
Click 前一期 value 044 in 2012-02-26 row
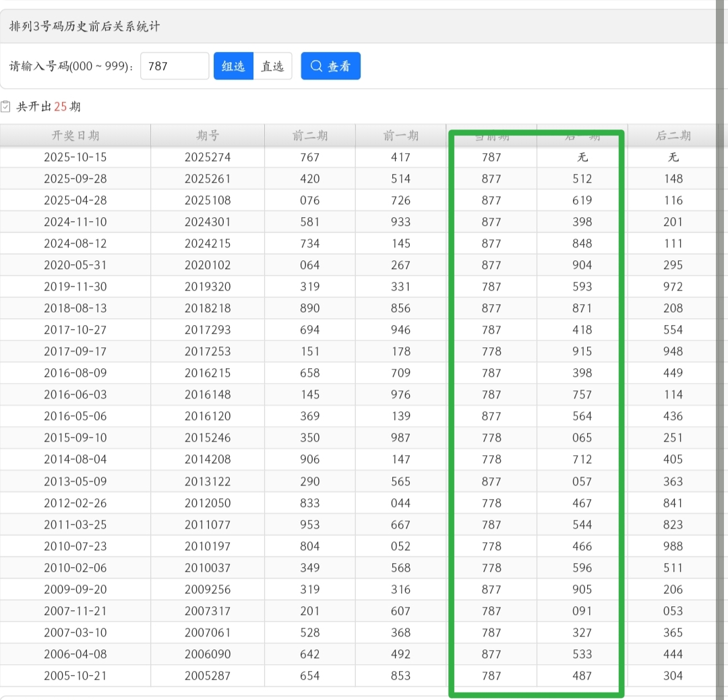(400, 503)
